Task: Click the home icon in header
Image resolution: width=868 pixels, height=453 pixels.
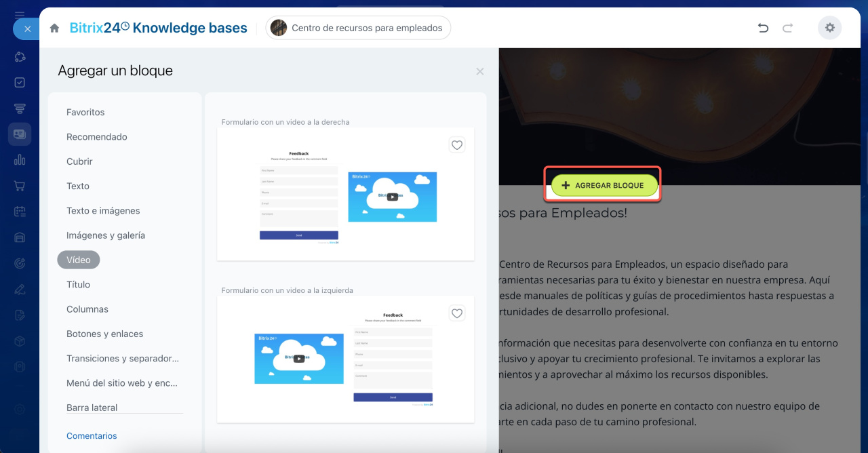Action: coord(55,28)
